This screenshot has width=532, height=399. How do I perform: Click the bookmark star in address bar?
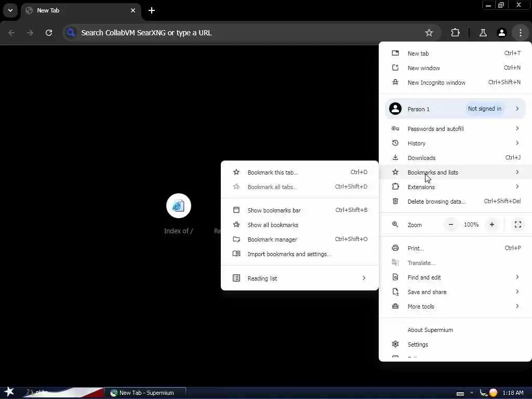point(429,33)
